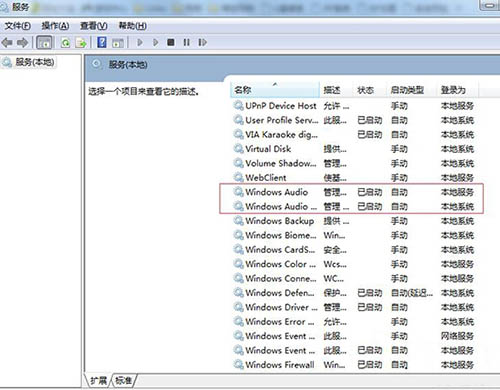This screenshot has width=500, height=390.
Task: Click the Pause service icon
Action: [x=186, y=42]
